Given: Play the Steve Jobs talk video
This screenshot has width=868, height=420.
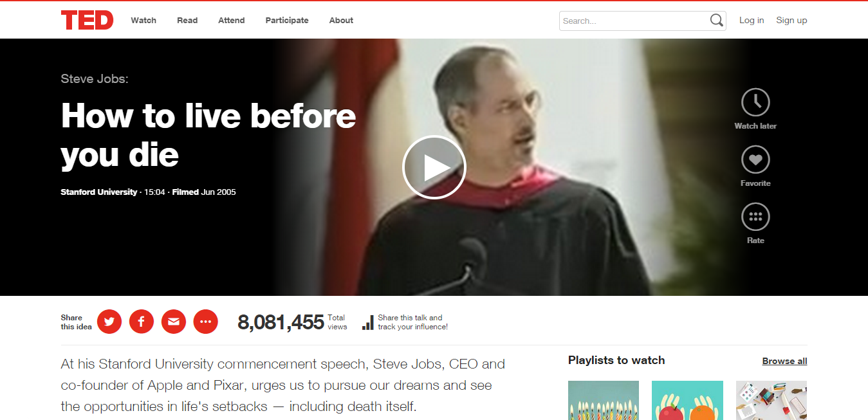Looking at the screenshot, I should [x=434, y=167].
